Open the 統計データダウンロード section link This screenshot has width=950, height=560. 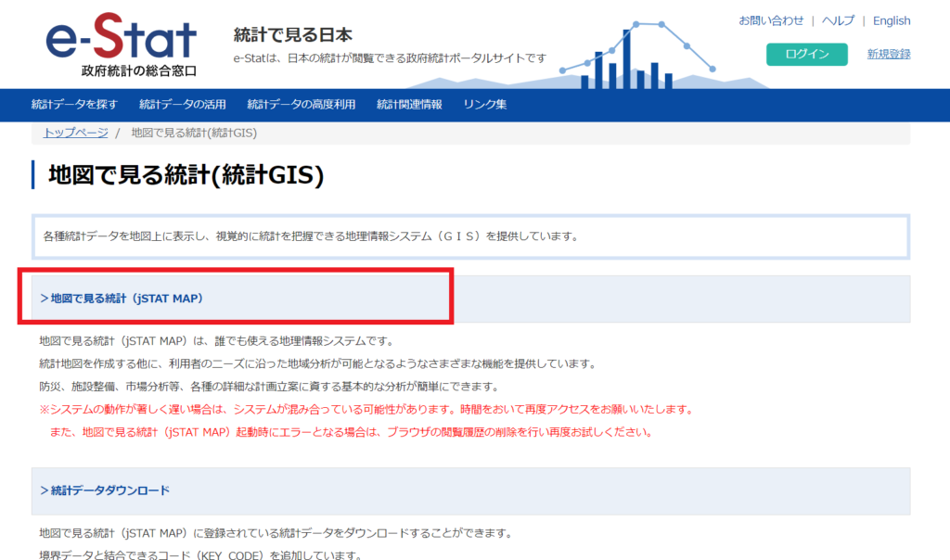click(105, 490)
